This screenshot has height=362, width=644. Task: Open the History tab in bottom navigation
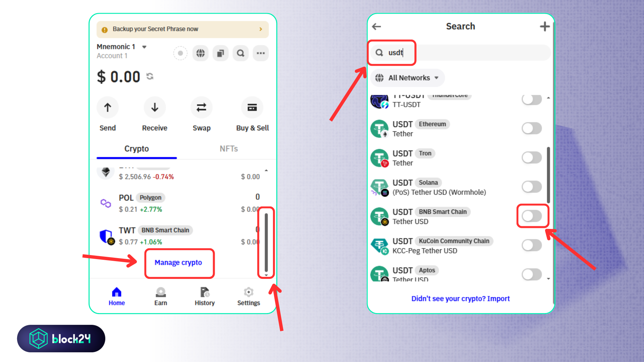point(205,296)
